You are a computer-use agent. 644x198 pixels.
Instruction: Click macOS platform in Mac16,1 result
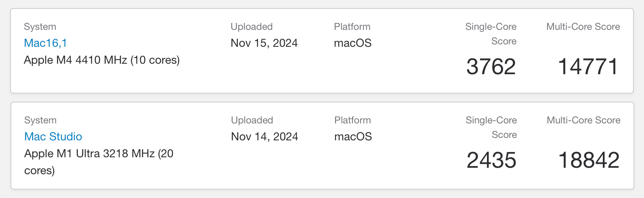click(x=352, y=43)
